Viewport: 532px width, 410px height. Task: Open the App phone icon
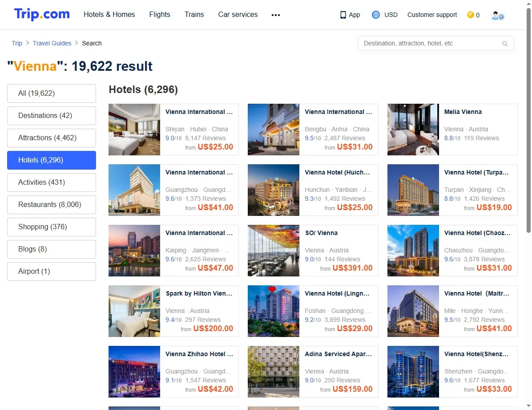coord(343,15)
